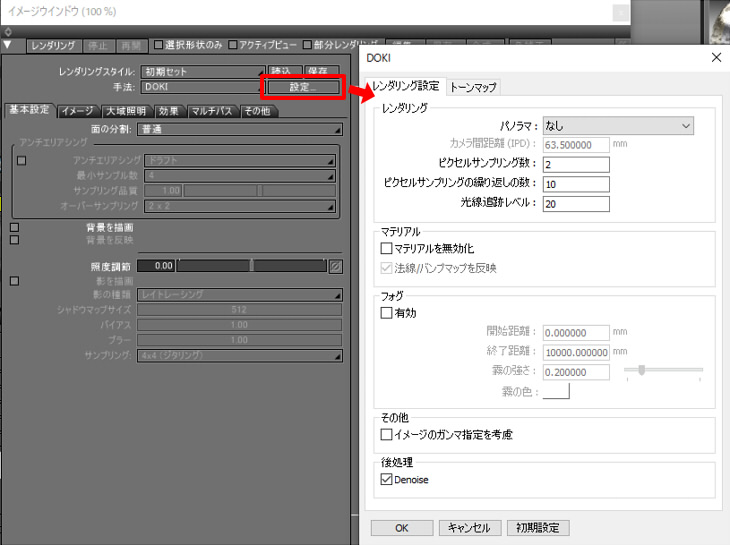This screenshot has height=545, width=730.
Task: Toggle the 部分レンダリング checkbox
Action: pos(307,45)
